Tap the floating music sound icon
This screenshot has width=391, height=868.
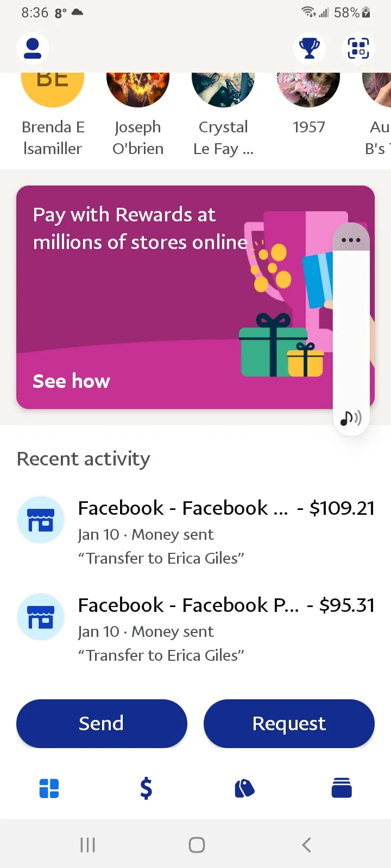click(351, 418)
